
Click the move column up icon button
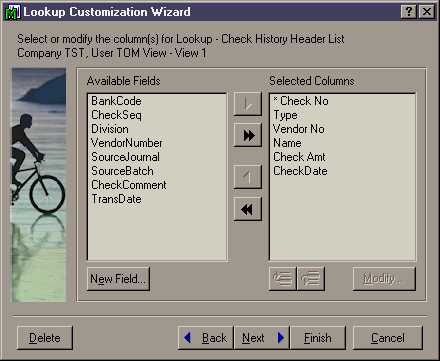click(282, 278)
